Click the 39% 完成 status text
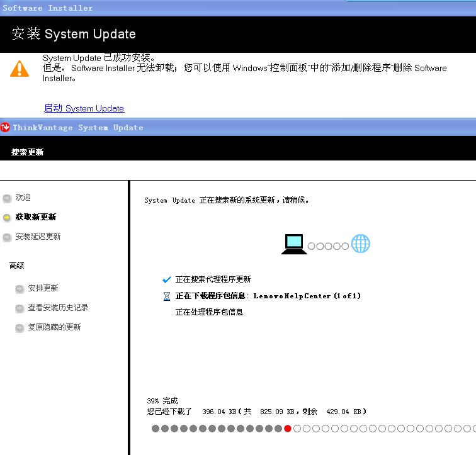 tap(162, 401)
